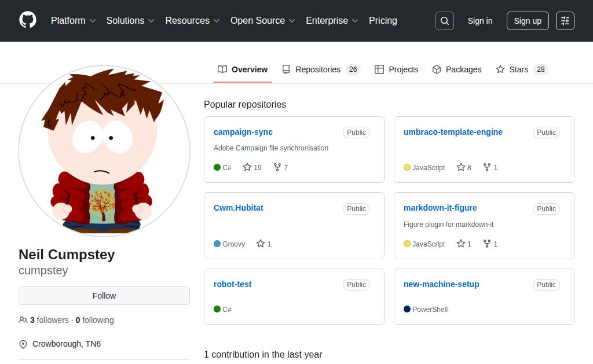Click the followers people icon
This screenshot has height=364, width=593.
pyautogui.click(x=23, y=320)
